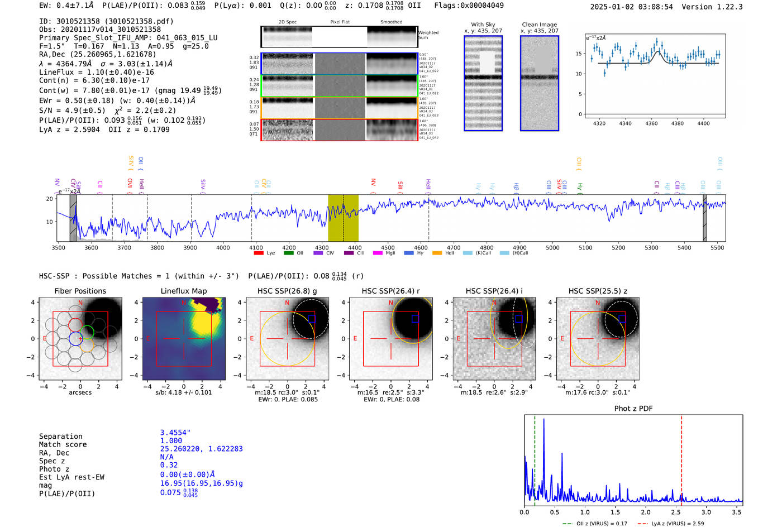Click the red dashed LyA line in Phot z PDF
782x532 pixels.
(x=681, y=460)
